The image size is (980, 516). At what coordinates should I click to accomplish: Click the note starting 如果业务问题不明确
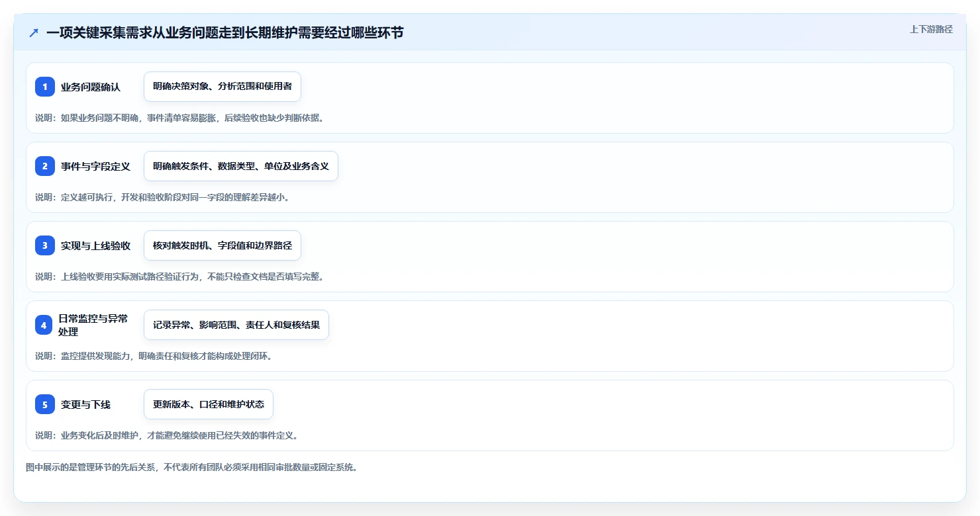[x=179, y=118]
